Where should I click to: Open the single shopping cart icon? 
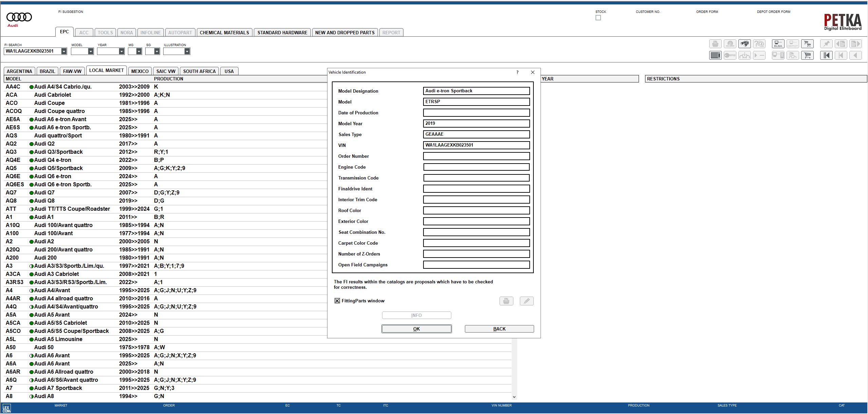tap(807, 55)
